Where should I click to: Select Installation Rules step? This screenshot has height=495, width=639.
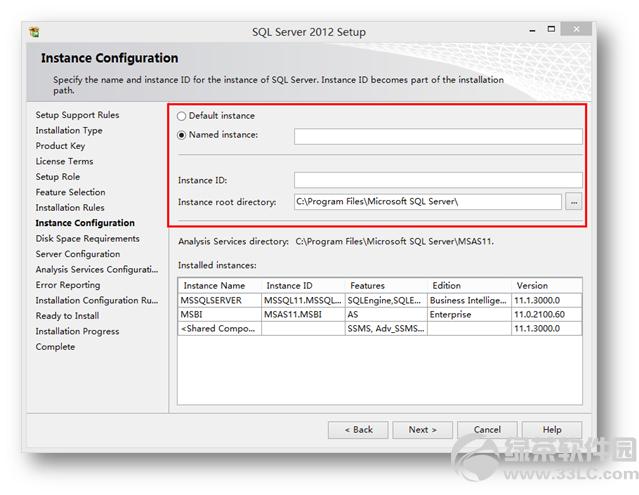70,208
